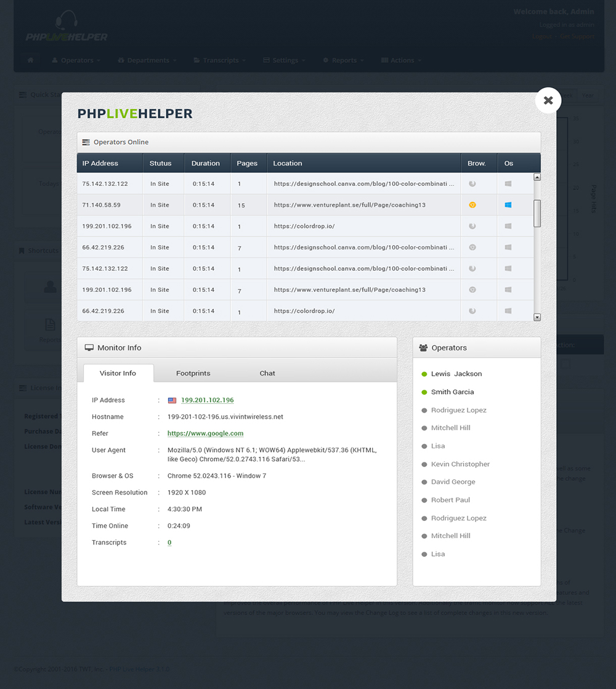Click the US flag beside the IP address
This screenshot has height=689, width=616.
coord(171,400)
